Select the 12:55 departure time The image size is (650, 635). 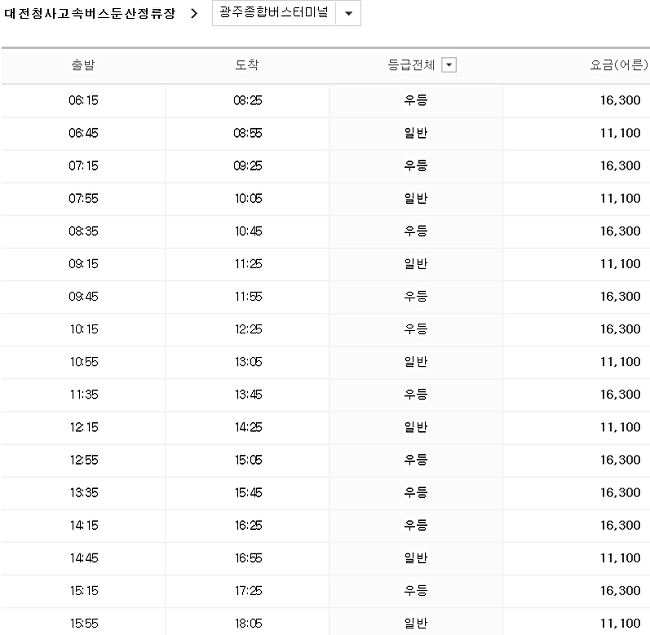[x=84, y=460]
